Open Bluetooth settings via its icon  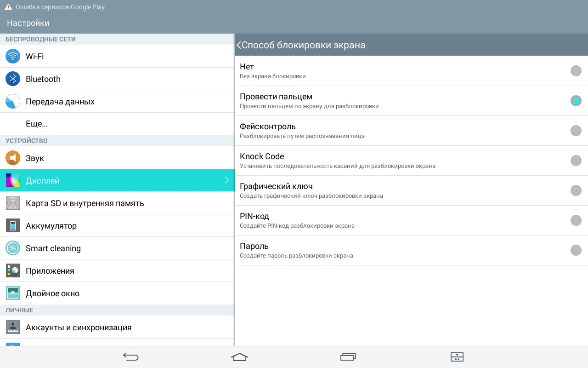point(13,79)
